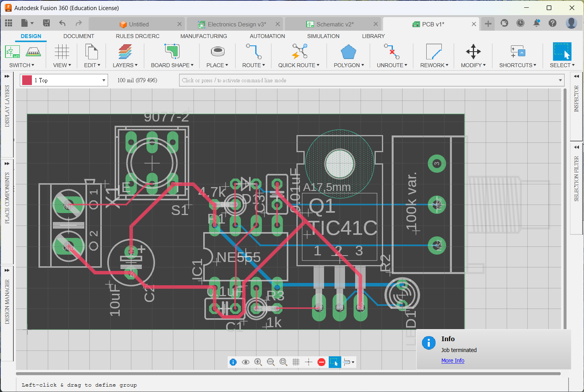584x392 pixels.
Task: Click the red Top layer color swatch
Action: point(27,80)
